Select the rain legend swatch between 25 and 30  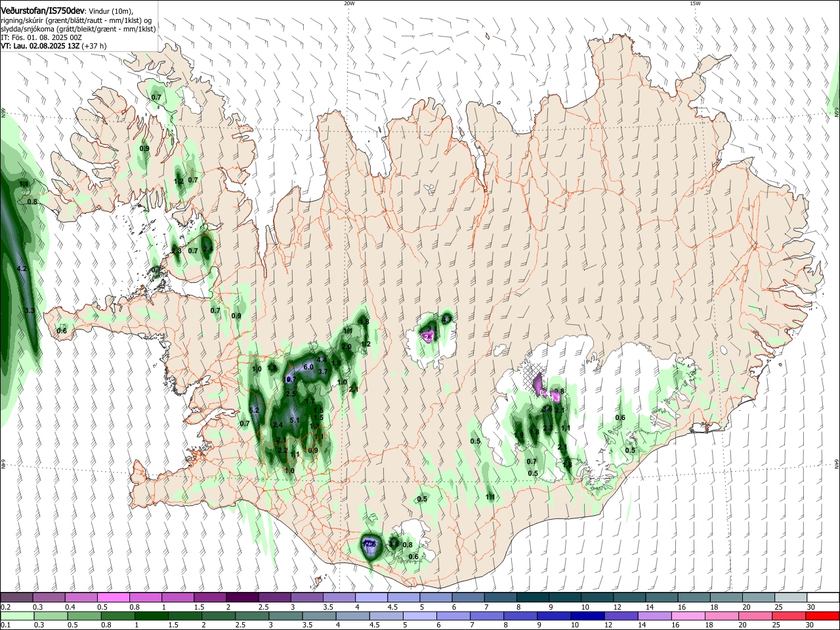(789, 616)
